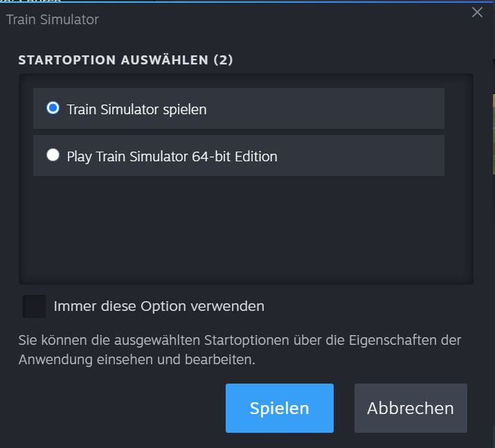Click the "Train Simulator" dialog title
The height and width of the screenshot is (448, 495).
coord(53,19)
